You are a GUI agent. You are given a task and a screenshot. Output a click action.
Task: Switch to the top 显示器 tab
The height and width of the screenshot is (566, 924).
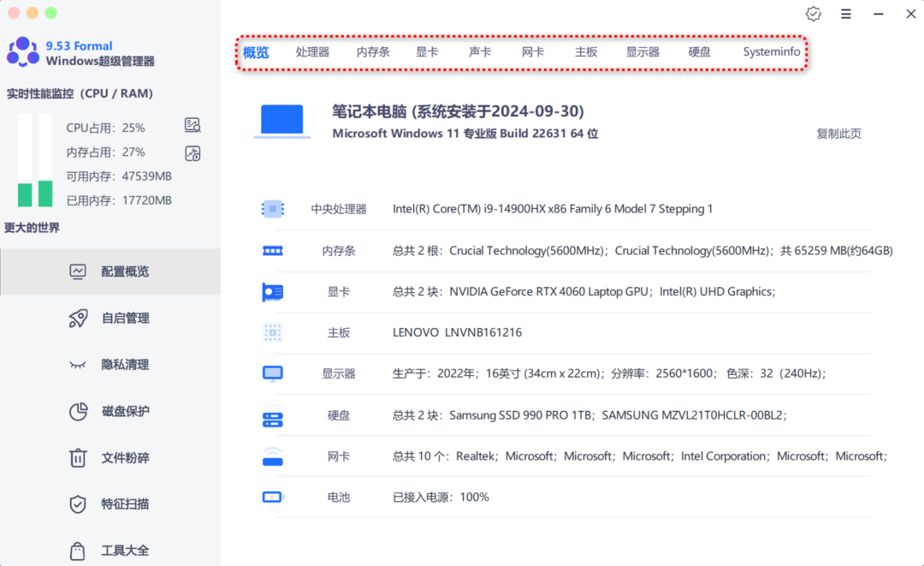643,52
